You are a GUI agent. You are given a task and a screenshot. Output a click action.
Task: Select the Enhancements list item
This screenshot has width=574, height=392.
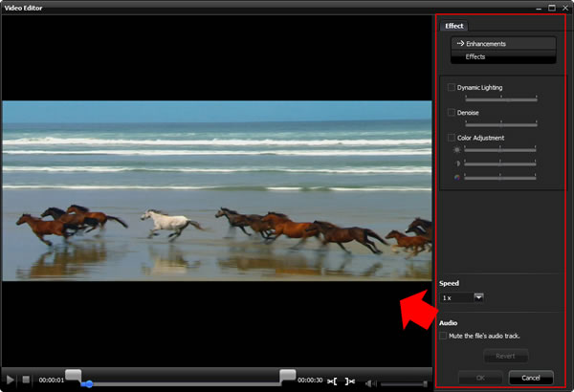503,43
